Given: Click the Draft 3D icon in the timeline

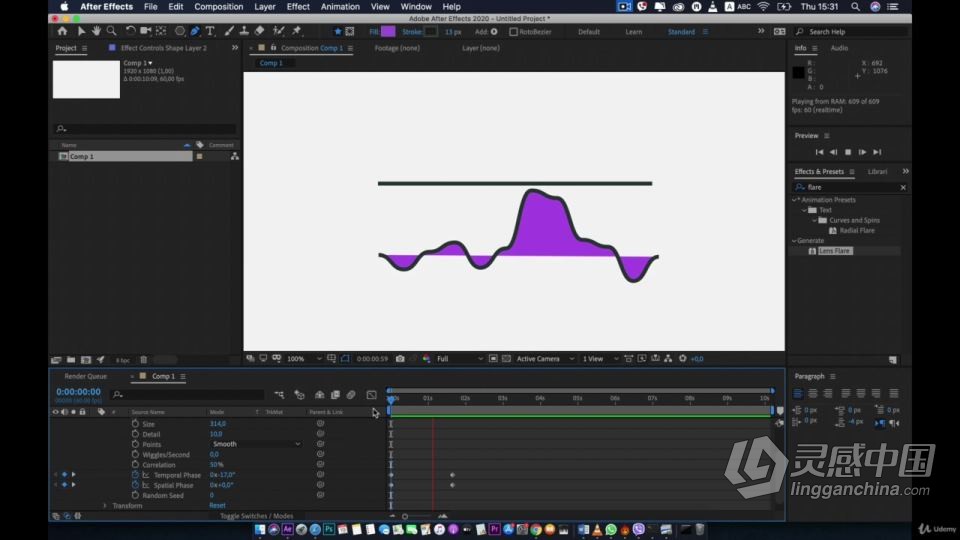Looking at the screenshot, I should pos(299,395).
